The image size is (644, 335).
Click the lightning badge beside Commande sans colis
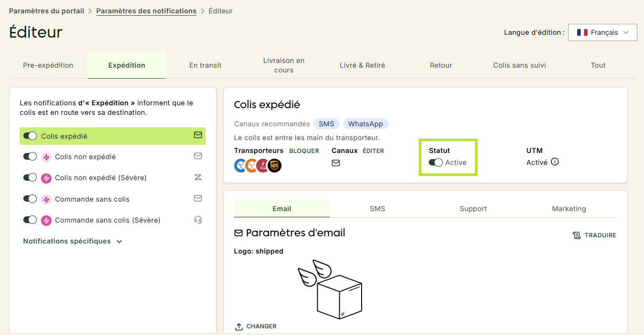(46, 199)
